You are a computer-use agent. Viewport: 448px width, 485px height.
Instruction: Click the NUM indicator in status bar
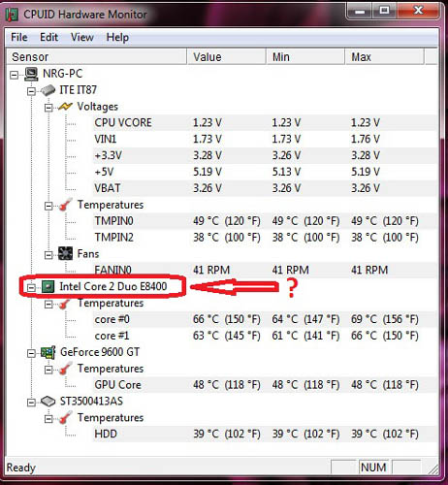373,468
